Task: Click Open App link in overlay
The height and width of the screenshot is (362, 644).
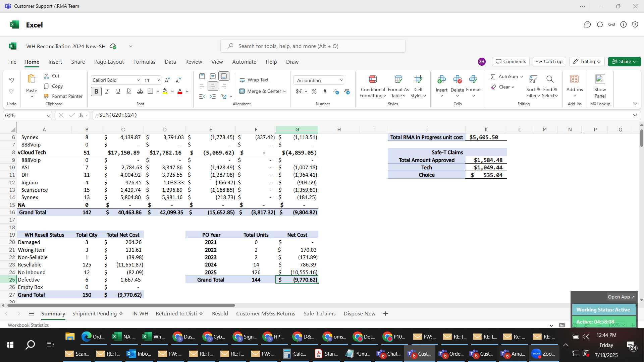Action: pos(621,297)
